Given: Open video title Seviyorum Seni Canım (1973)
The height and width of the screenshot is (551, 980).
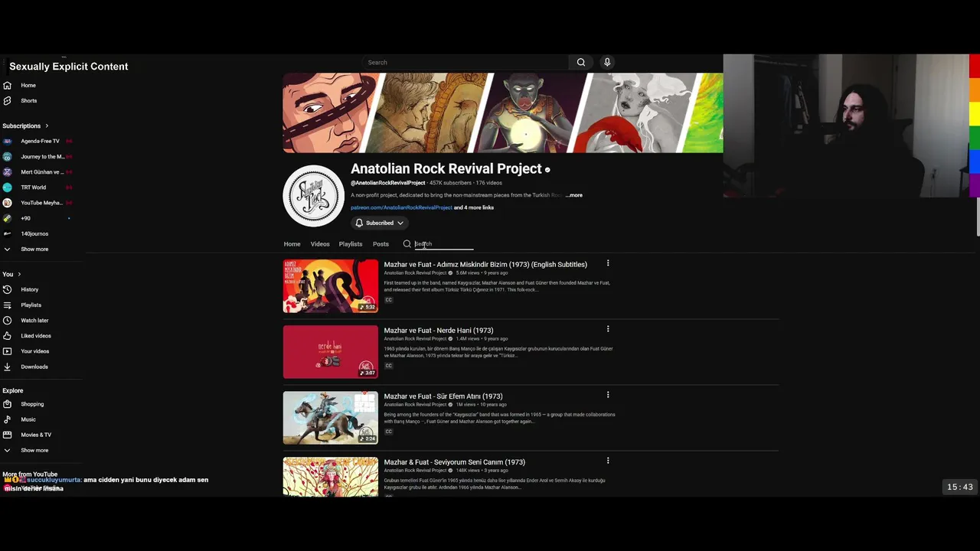Looking at the screenshot, I should pyautogui.click(x=455, y=462).
